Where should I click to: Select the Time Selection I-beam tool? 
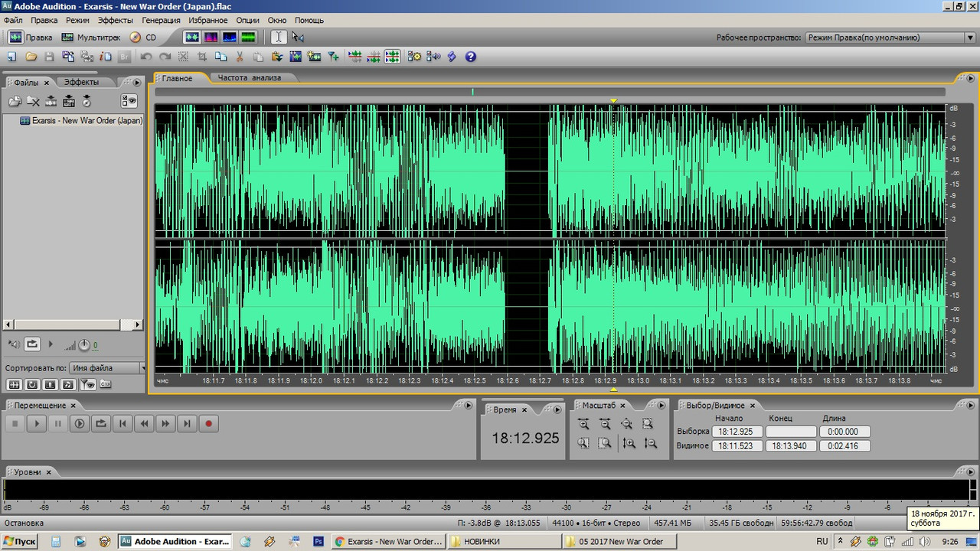(x=279, y=37)
